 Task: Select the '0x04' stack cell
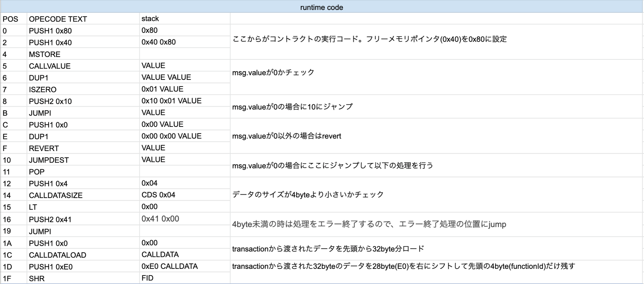185,183
